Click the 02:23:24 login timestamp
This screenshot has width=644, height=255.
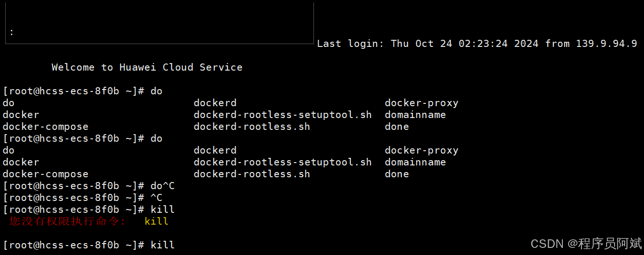[x=483, y=44]
